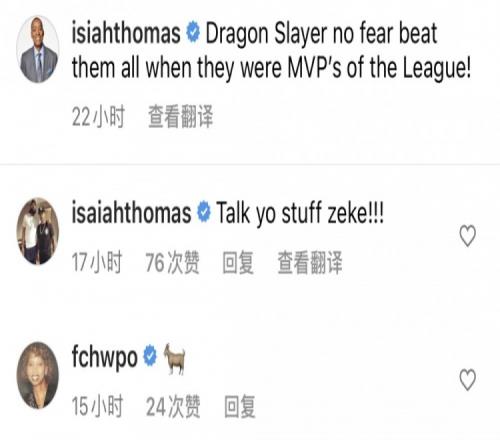View translation of Talk yo stuff comment

click(310, 263)
